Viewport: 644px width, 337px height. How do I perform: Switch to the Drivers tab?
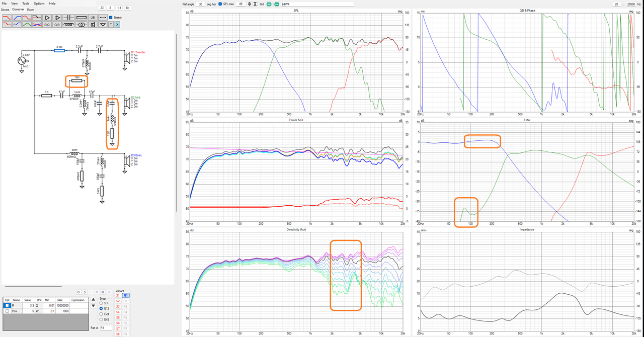pyautogui.click(x=5, y=10)
